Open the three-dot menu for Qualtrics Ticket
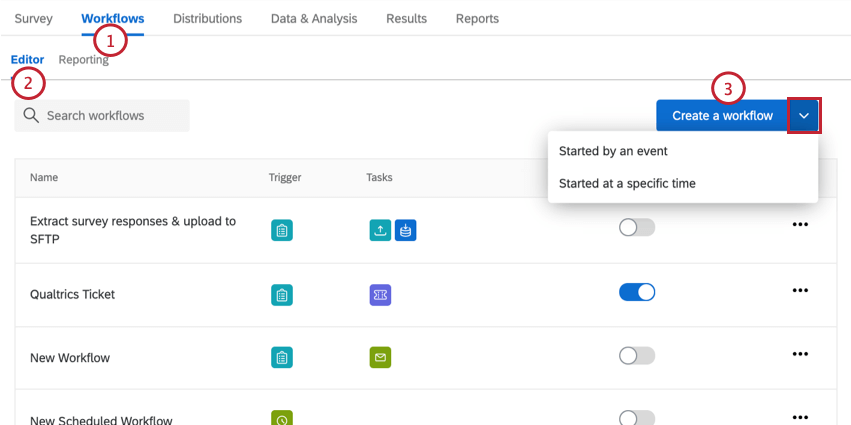Image resolution: width=851 pixels, height=425 pixels. (x=800, y=290)
